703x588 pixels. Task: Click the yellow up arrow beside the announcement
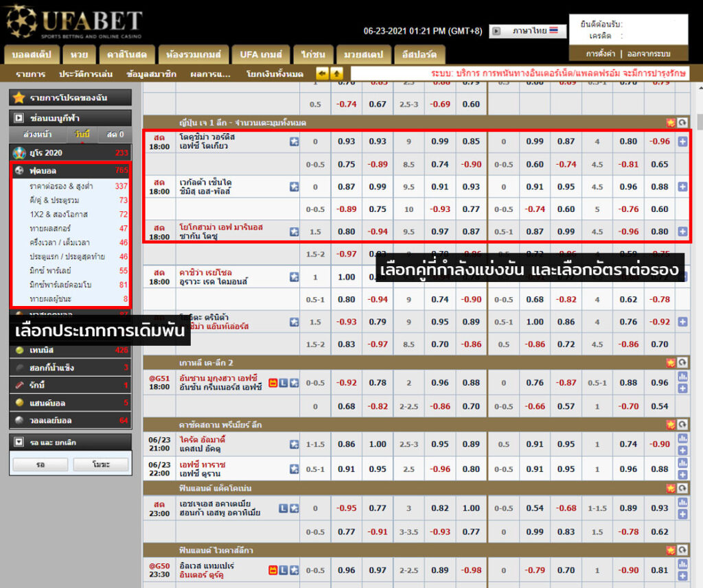coord(336,73)
